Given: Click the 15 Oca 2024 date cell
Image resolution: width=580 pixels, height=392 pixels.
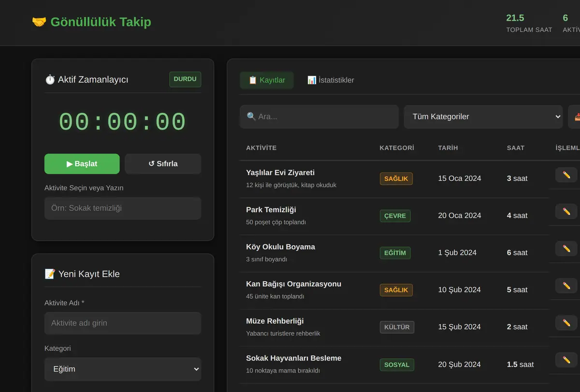Looking at the screenshot, I should (460, 178).
